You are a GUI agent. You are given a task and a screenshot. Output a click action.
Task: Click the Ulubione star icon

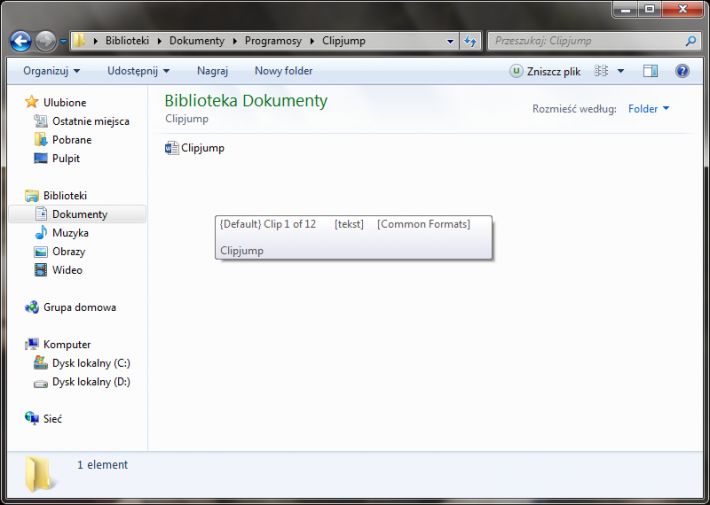tap(32, 102)
